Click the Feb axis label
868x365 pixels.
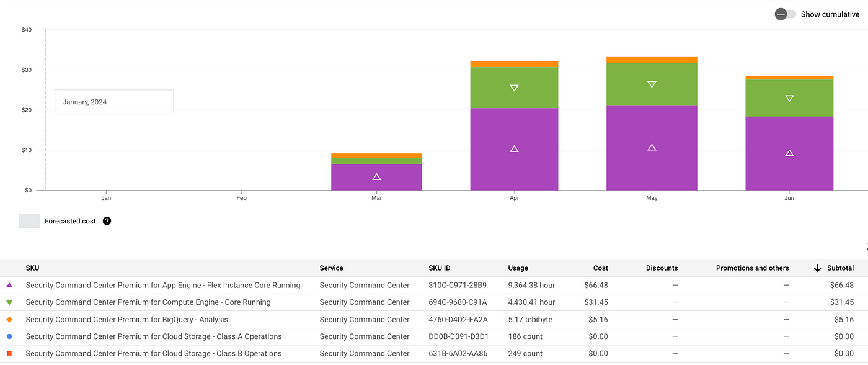click(241, 198)
